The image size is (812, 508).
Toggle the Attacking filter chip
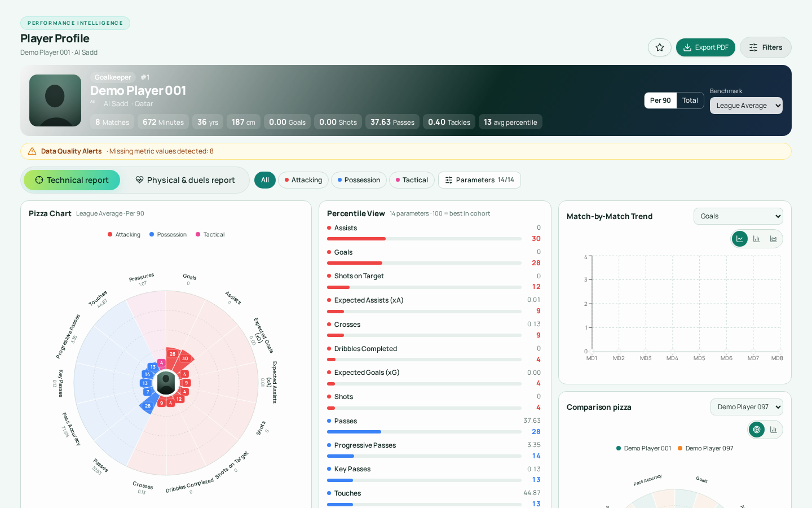pyautogui.click(x=303, y=180)
